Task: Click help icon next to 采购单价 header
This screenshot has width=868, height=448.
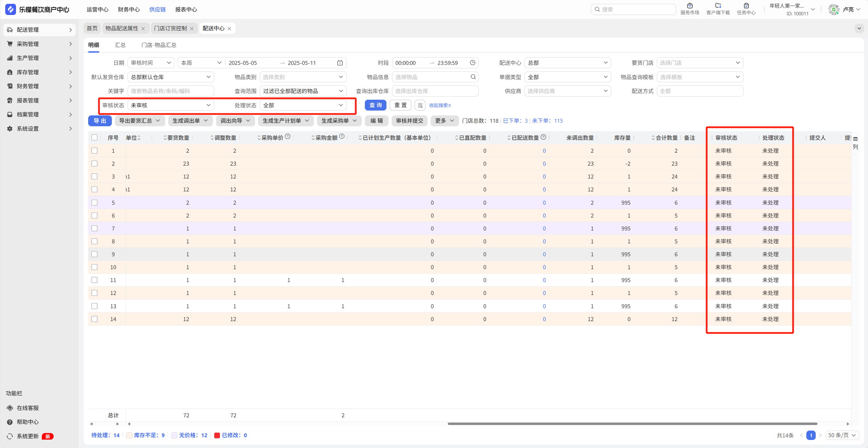Action: tap(287, 137)
